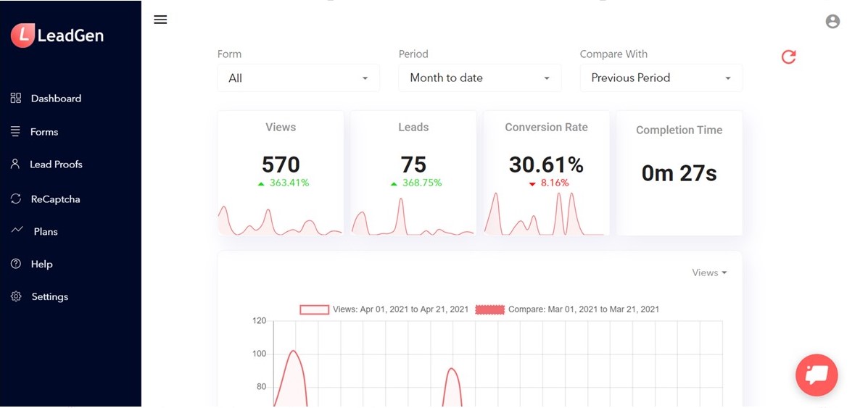Click the Lead Proofs person icon

click(15, 164)
